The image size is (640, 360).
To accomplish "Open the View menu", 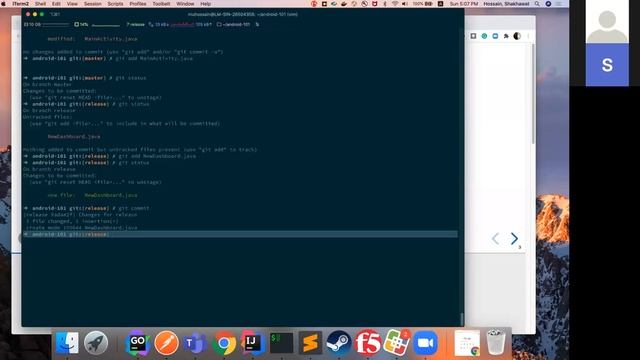I will coord(72,4).
